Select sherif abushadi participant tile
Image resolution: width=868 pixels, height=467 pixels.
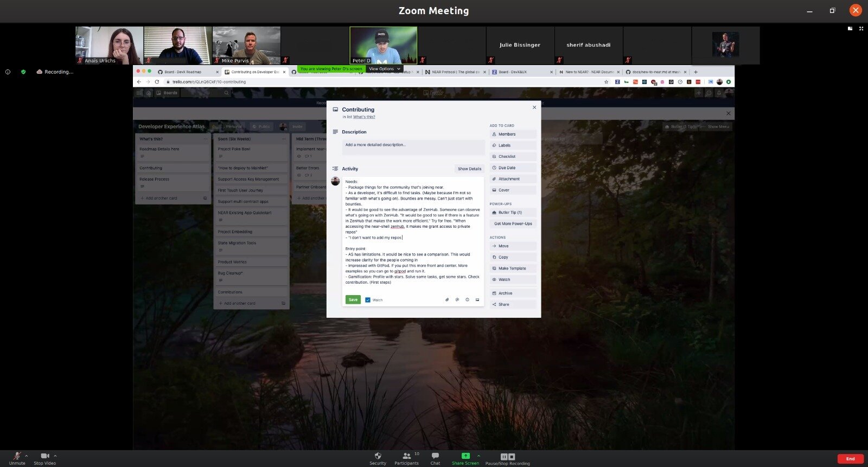click(589, 46)
